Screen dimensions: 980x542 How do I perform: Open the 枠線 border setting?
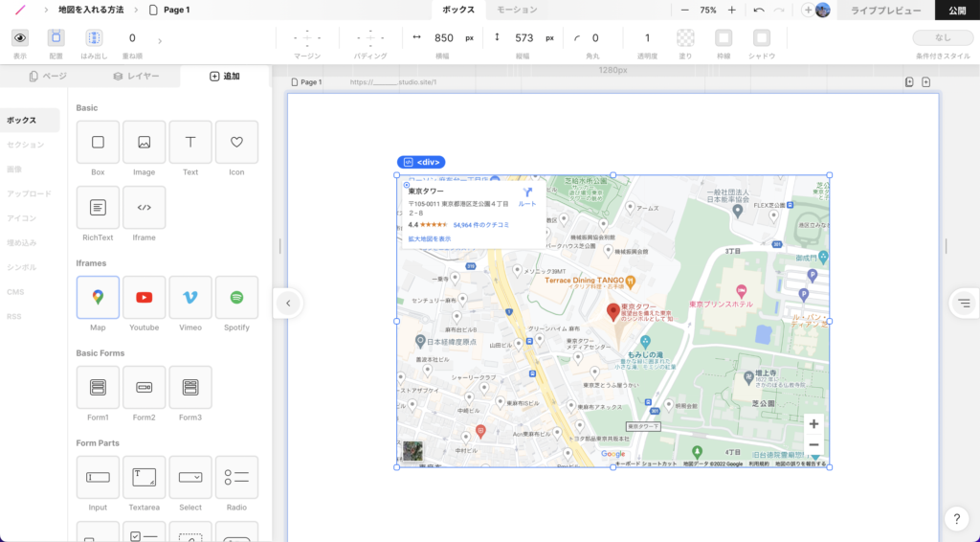[724, 38]
